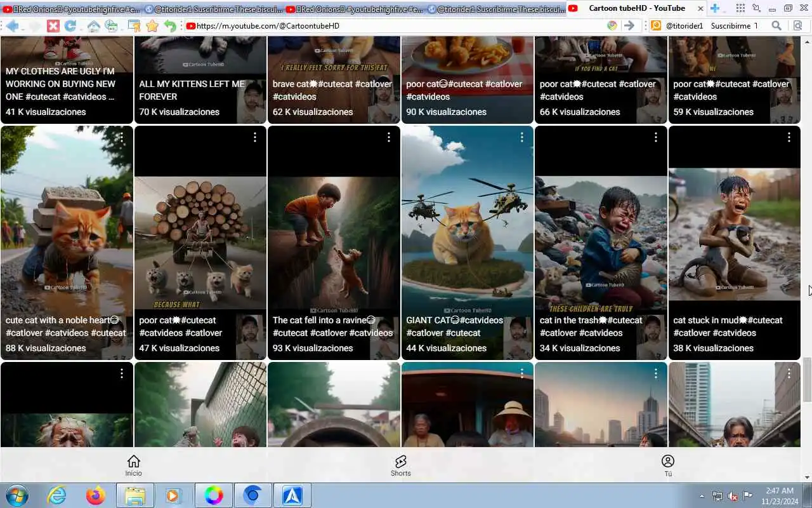Close the 'Cartoon tubeHD - YouTube' tab
The image size is (812, 508).
tap(700, 8)
